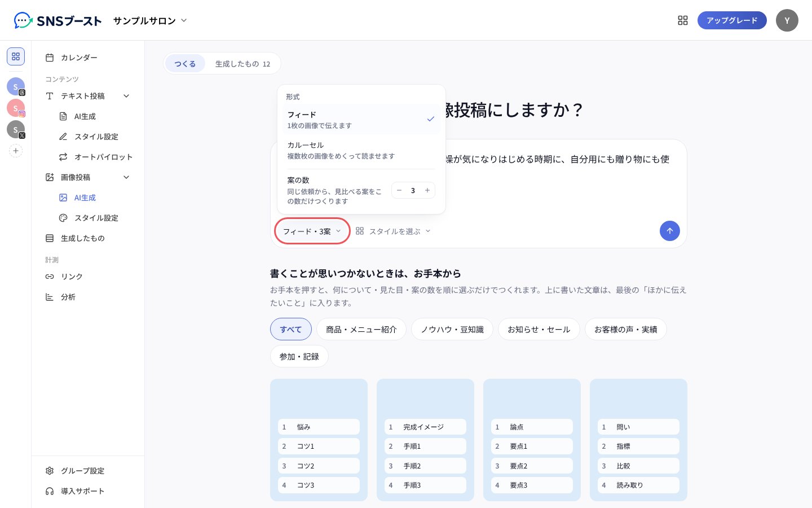Increase 案の数 with the plus button
The image size is (812, 508).
tap(427, 190)
